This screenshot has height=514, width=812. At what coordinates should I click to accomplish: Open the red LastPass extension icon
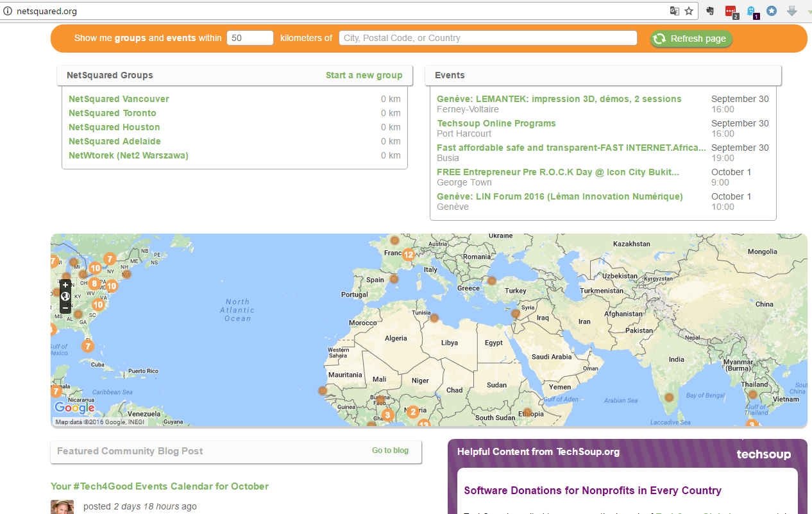[x=731, y=11]
